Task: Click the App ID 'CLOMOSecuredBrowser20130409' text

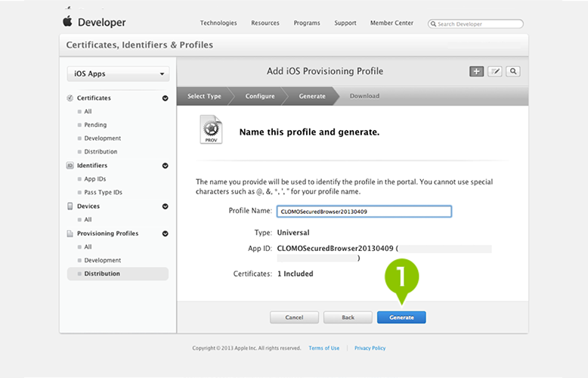Action: (x=336, y=248)
